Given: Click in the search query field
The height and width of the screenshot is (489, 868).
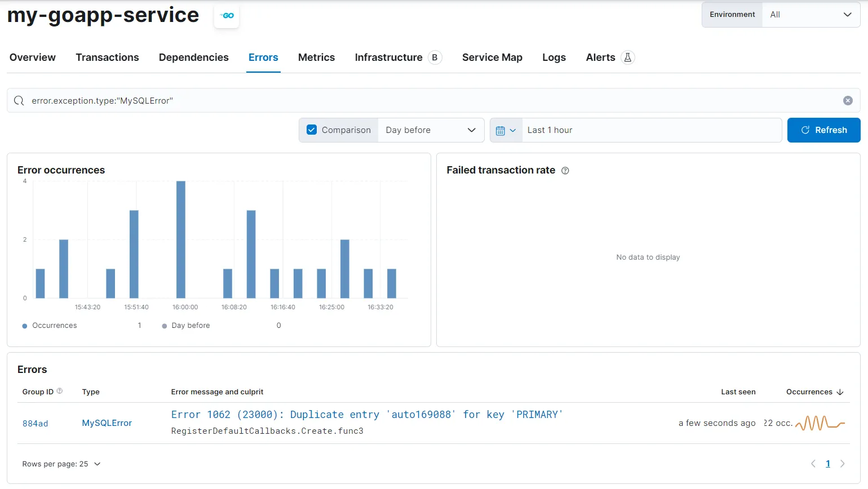Looking at the screenshot, I should click(x=433, y=100).
